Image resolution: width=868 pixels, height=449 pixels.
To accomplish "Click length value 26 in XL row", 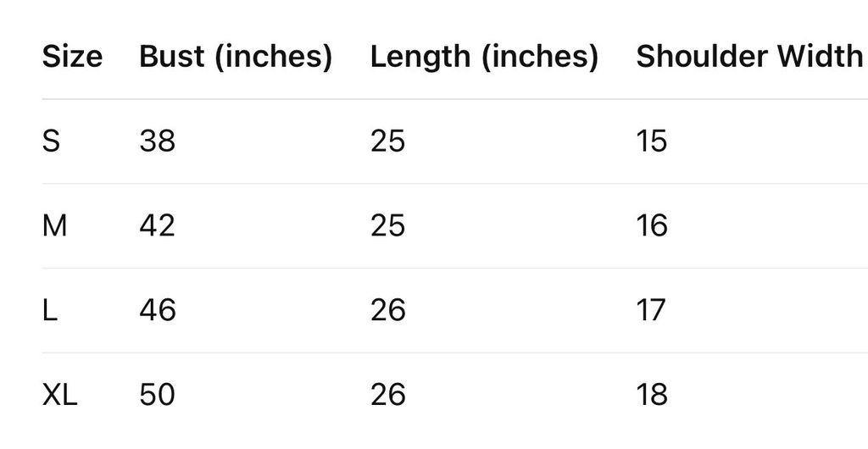I will point(388,395).
